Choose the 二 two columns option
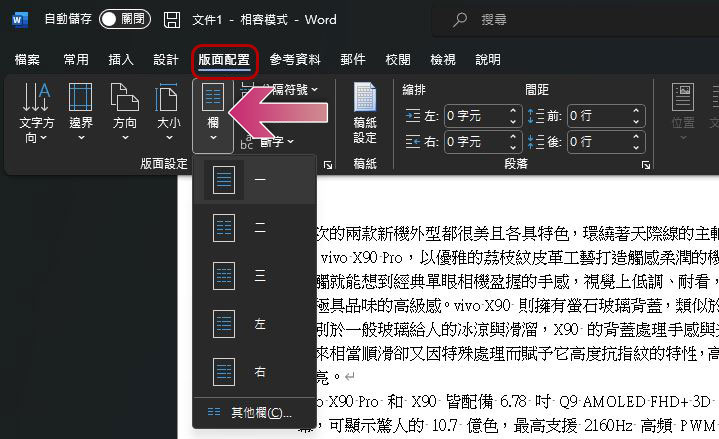This screenshot has width=719, height=439. 254,228
